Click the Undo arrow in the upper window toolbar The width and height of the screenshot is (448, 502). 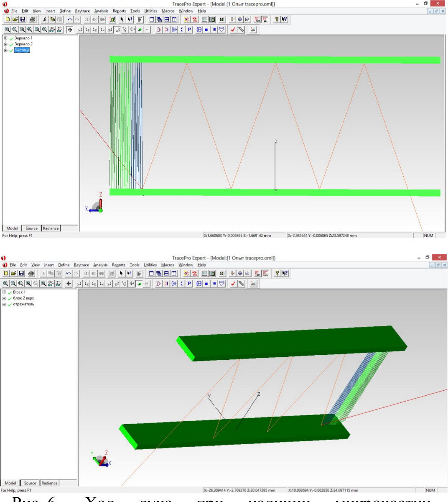tap(69, 19)
